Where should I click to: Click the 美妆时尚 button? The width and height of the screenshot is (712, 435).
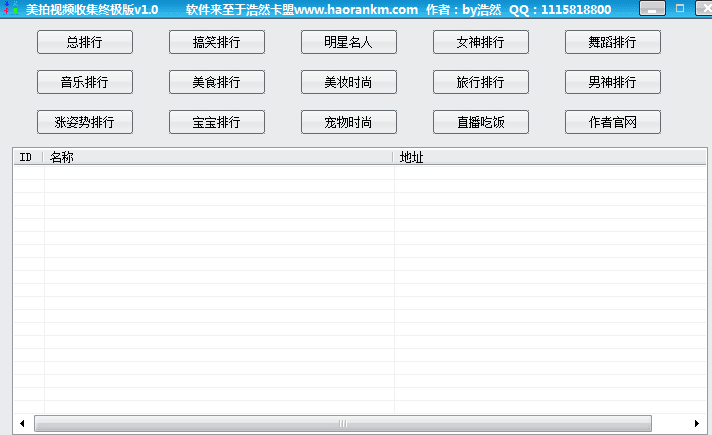pos(349,82)
